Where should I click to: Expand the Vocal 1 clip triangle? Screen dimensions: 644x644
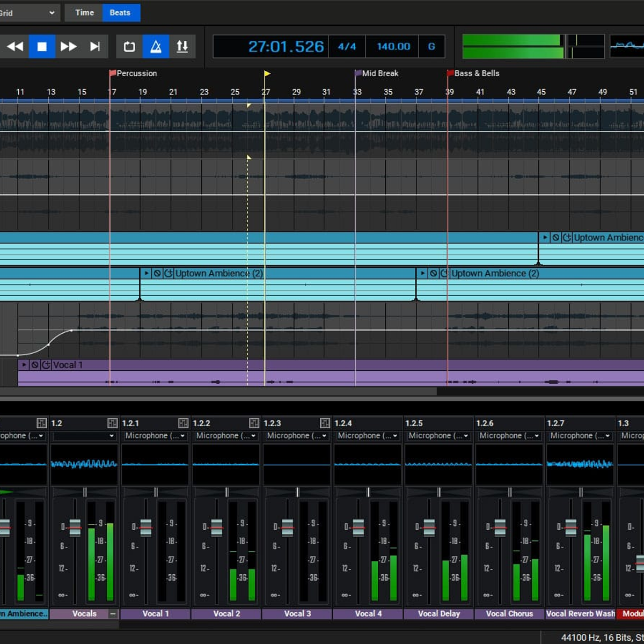(24, 365)
